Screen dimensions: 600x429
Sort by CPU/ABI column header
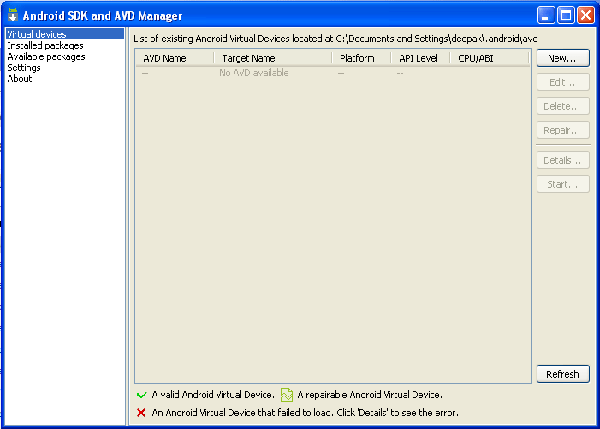click(489, 58)
